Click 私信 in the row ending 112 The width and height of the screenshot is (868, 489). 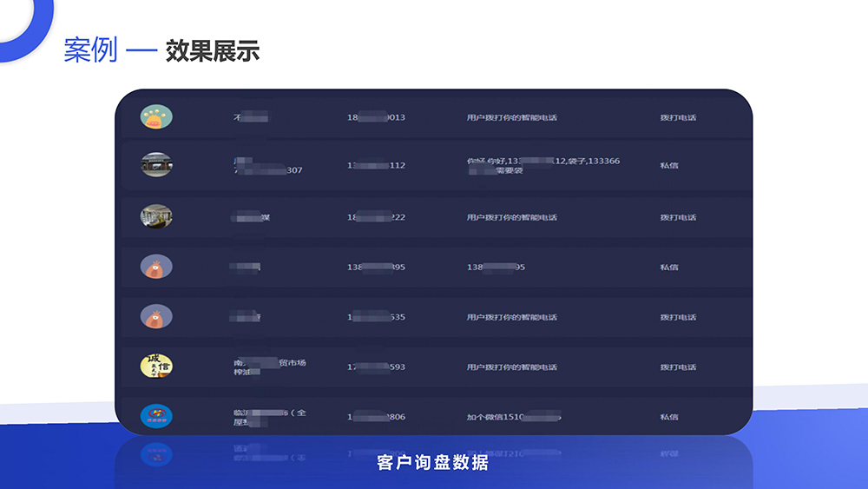click(x=668, y=165)
